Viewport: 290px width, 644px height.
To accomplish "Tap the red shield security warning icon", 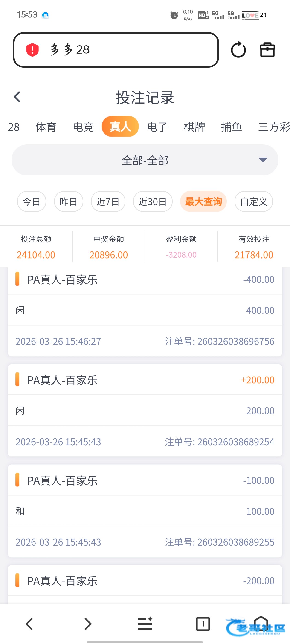I will point(32,49).
